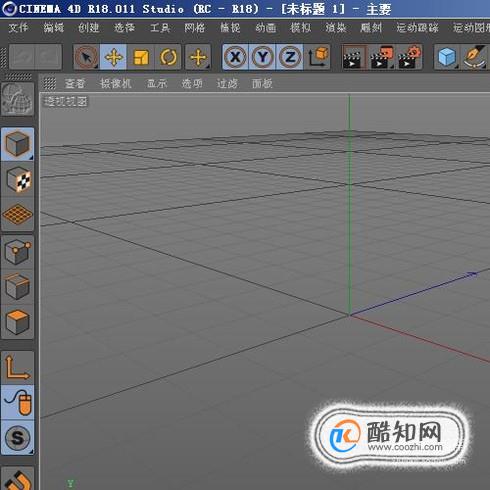Select the Live Selection arrow tool
490x490 pixels.
[86, 57]
